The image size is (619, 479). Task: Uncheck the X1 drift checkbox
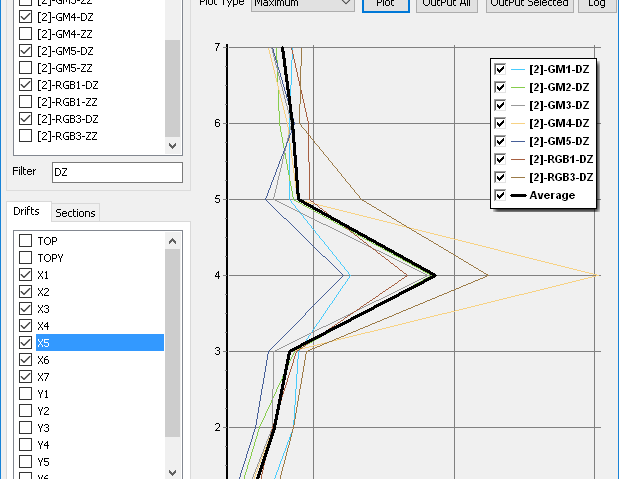coord(26,275)
